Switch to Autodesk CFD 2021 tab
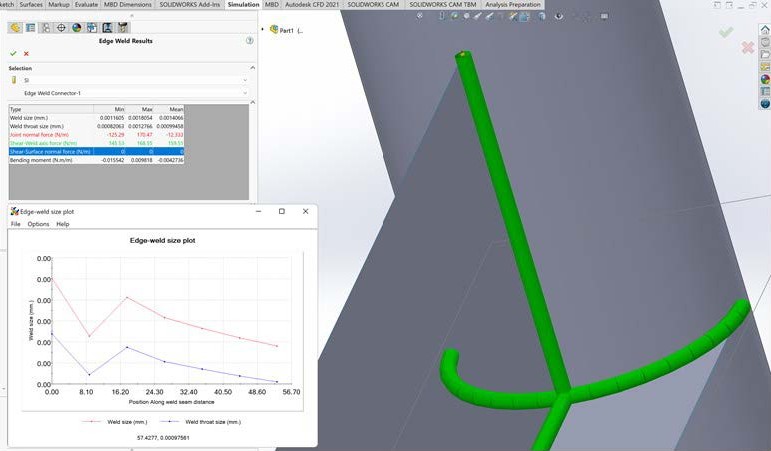The width and height of the screenshot is (771, 451). (312, 4)
